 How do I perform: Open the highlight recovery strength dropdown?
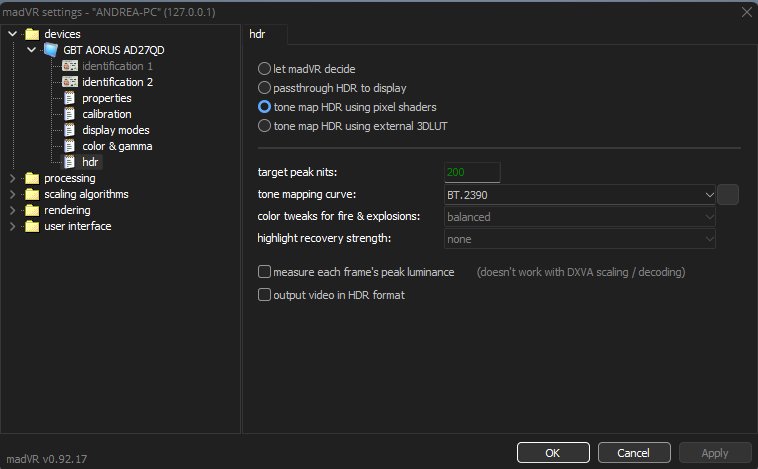tap(579, 239)
